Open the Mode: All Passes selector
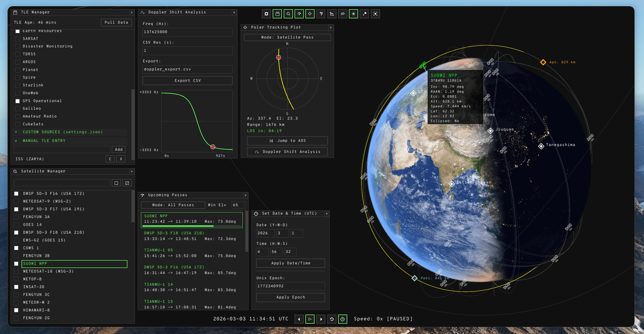The image size is (644, 334). point(173,205)
